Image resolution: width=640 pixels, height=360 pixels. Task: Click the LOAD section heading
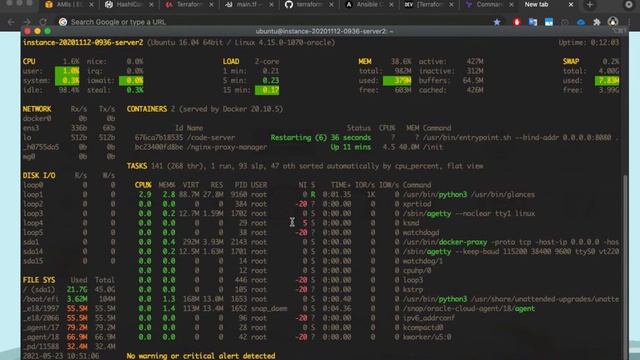[x=231, y=61]
